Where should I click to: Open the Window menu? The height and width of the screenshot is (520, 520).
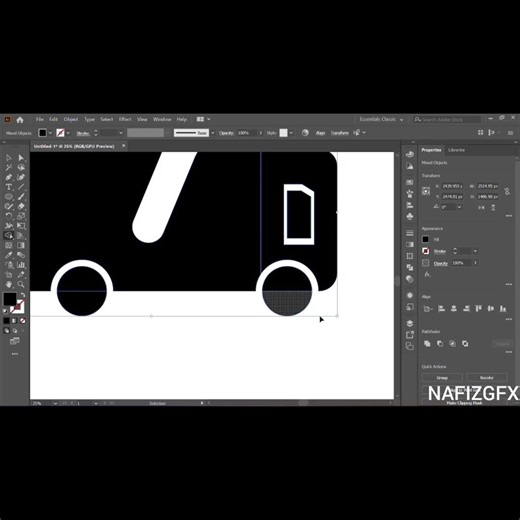[162, 119]
